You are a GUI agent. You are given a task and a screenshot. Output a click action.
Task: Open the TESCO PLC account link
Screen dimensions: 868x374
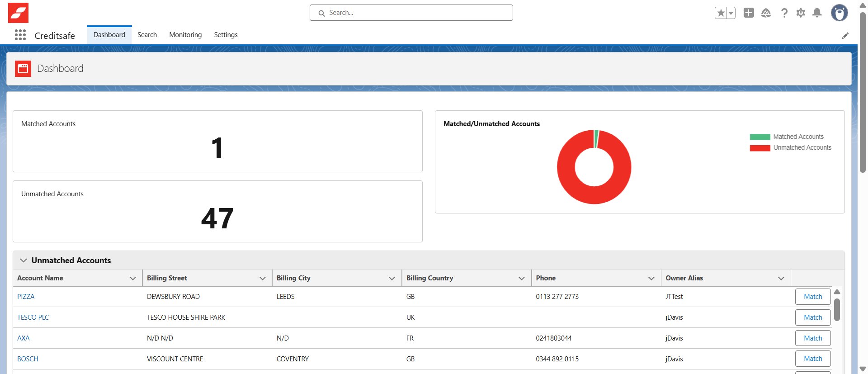(33, 317)
